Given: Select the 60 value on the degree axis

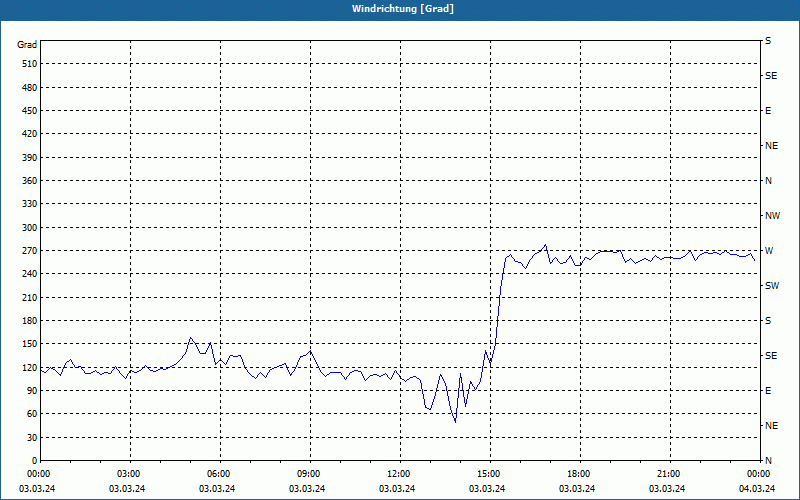Looking at the screenshot, I should tap(32, 414).
